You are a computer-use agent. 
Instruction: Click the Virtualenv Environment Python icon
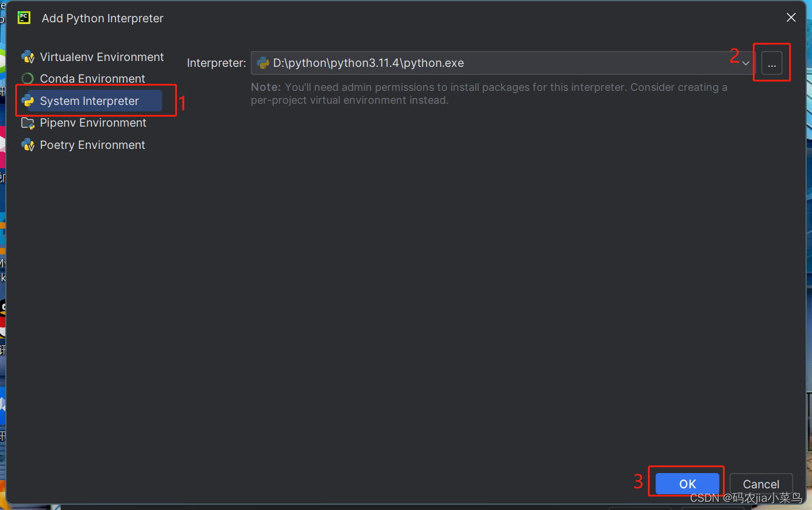28,57
